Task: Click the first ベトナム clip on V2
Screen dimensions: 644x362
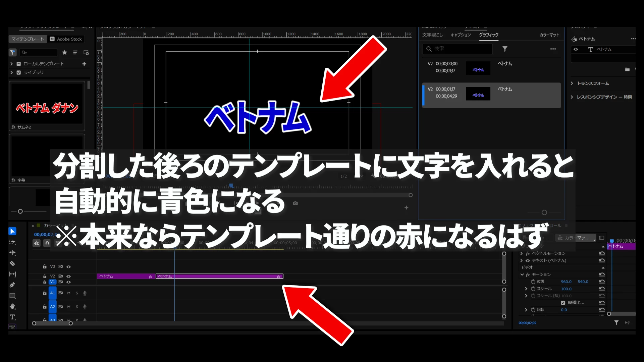Action: click(126, 276)
